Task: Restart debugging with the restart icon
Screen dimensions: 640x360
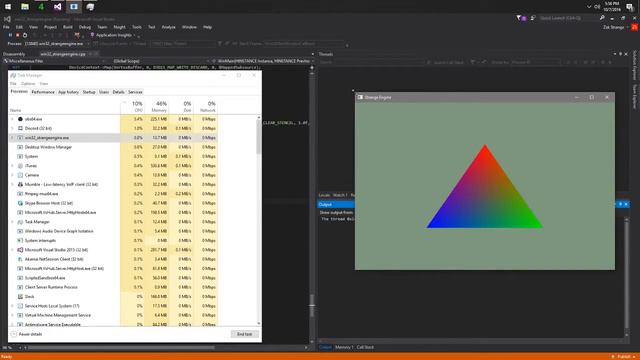Action: [x=24, y=36]
